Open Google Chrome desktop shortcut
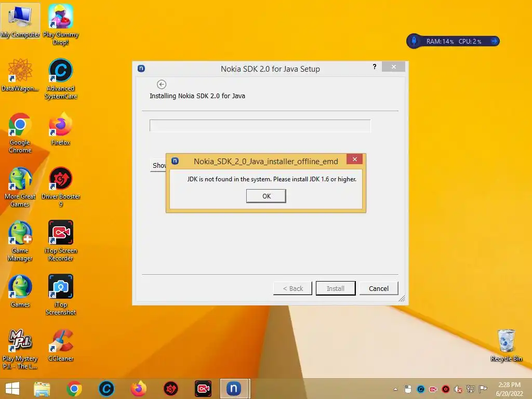This screenshot has height=399, width=532. pos(20,132)
